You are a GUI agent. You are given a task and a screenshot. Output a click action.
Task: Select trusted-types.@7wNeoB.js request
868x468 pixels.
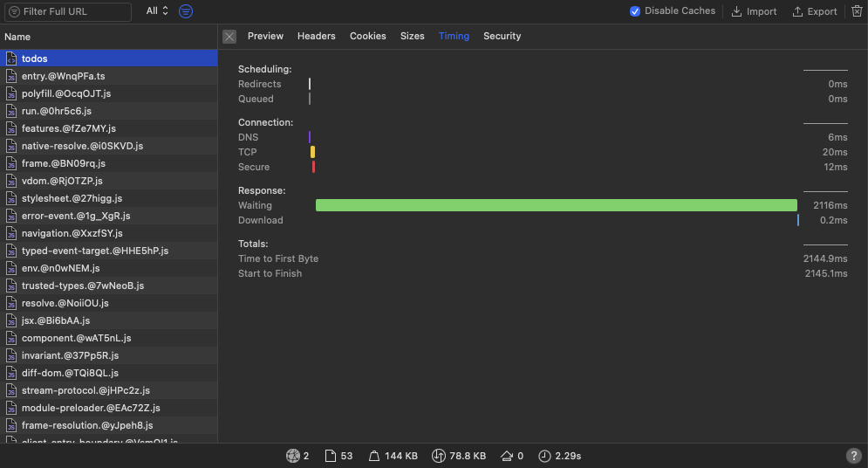pyautogui.click(x=108, y=286)
